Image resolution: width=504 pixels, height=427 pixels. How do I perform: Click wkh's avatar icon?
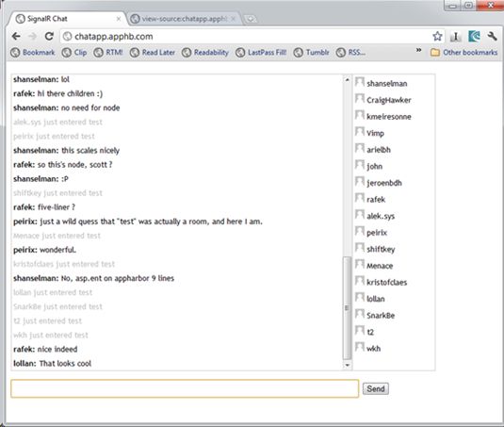pyautogui.click(x=360, y=347)
